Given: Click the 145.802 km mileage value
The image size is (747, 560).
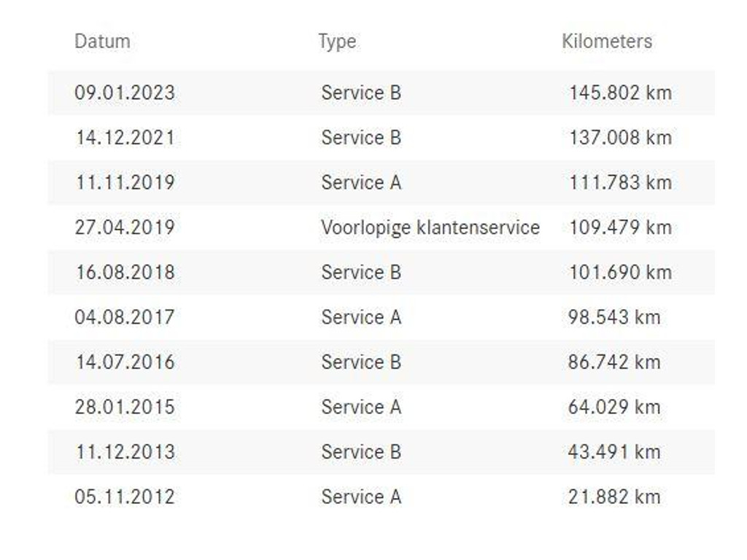Looking at the screenshot, I should pyautogui.click(x=620, y=93).
